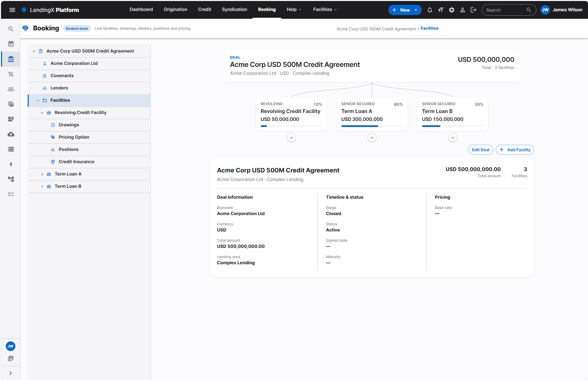Screen dimensions: 588x380
Task: Collapse the Revolving Credit Facility tree node
Action: [42, 113]
